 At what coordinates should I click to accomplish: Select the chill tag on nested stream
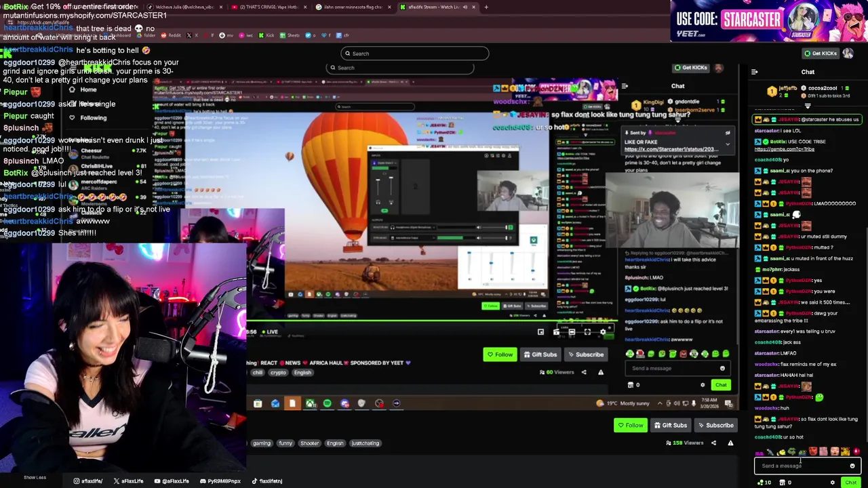pyautogui.click(x=258, y=373)
